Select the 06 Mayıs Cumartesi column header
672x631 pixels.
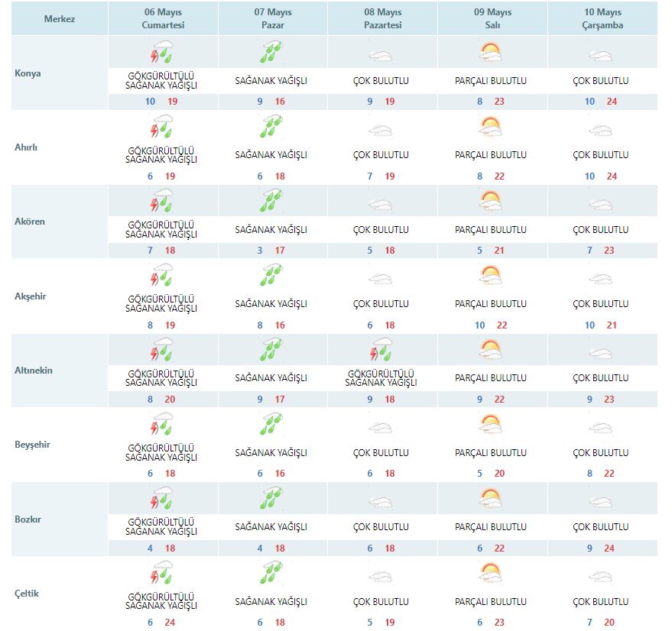(163, 18)
